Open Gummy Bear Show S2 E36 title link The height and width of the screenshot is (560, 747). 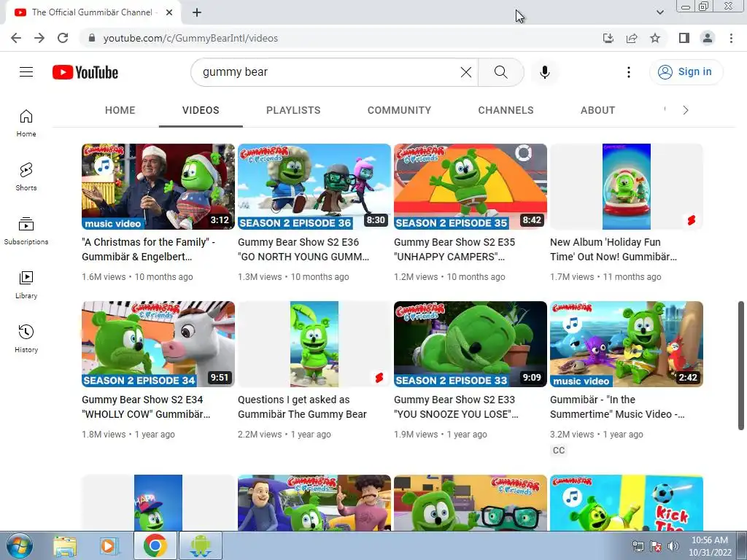(x=303, y=249)
